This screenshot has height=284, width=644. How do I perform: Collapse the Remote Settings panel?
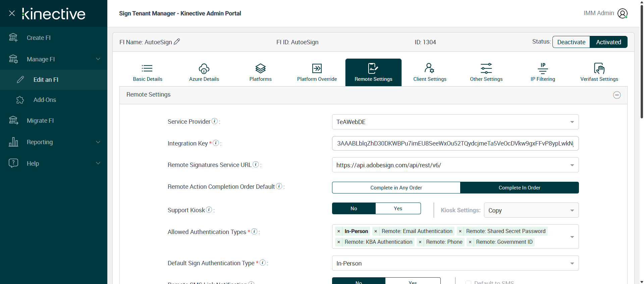coord(617,95)
